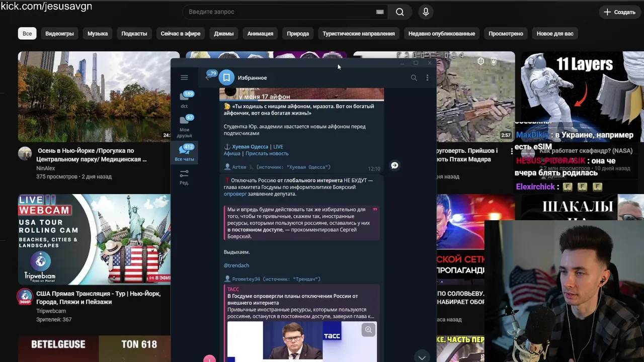Open Telegram hamburger menu
644x362 pixels.
click(x=184, y=77)
